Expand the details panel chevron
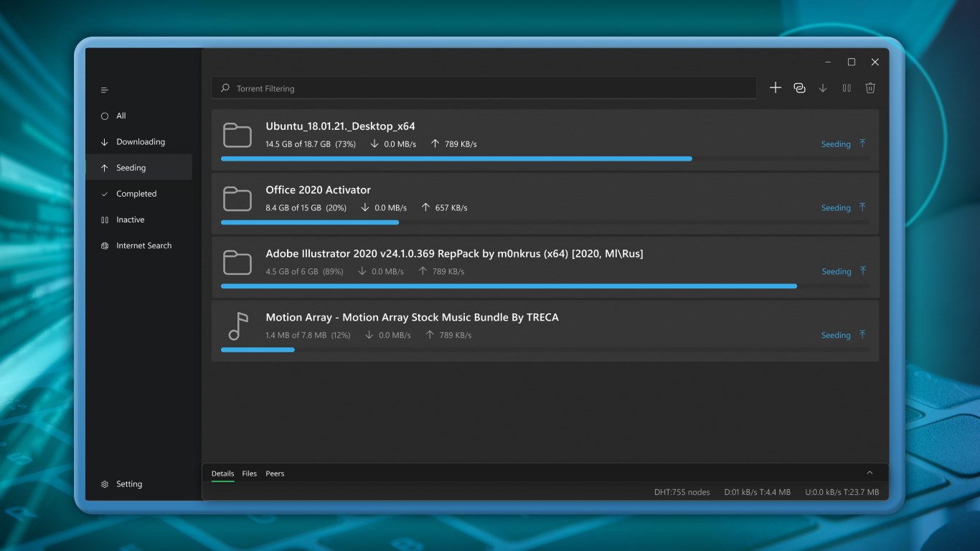Viewport: 980px width, 551px height. [870, 473]
